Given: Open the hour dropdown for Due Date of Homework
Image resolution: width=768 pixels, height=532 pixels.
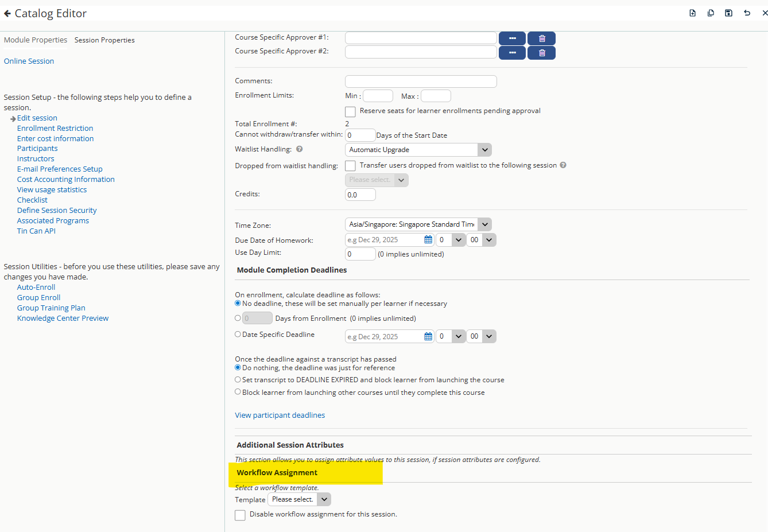Looking at the screenshot, I should click(x=451, y=240).
